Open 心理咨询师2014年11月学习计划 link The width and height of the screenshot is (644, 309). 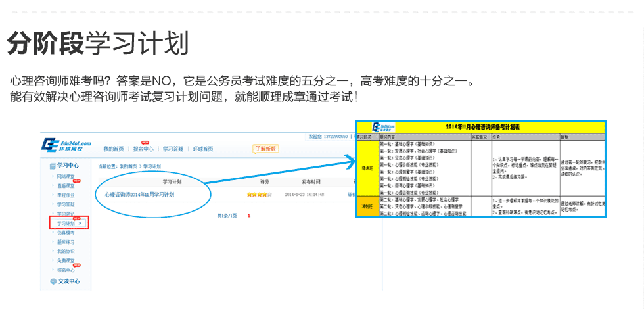(139, 195)
